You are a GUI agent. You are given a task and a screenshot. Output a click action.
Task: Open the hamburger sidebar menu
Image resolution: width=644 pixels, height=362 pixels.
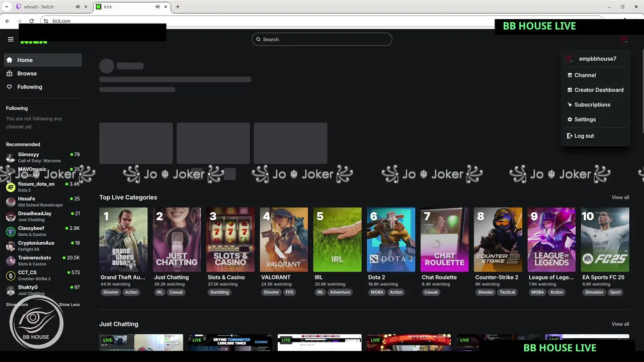point(11,39)
